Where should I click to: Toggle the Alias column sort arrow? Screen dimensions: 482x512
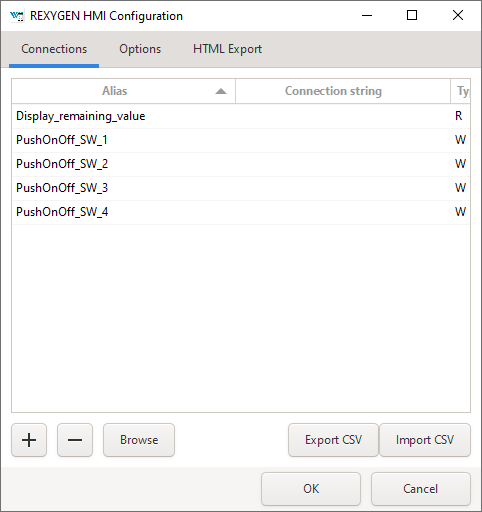click(x=221, y=91)
